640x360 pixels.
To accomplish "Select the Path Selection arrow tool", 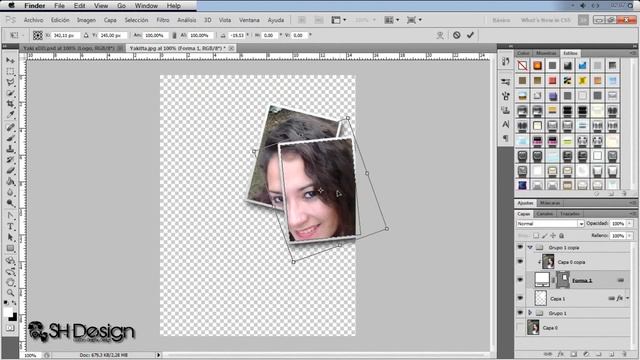I will (10, 238).
